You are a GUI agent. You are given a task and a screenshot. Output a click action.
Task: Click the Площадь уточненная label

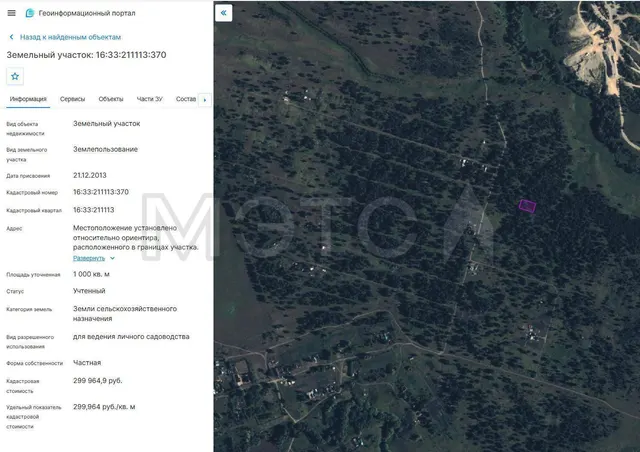point(33,275)
